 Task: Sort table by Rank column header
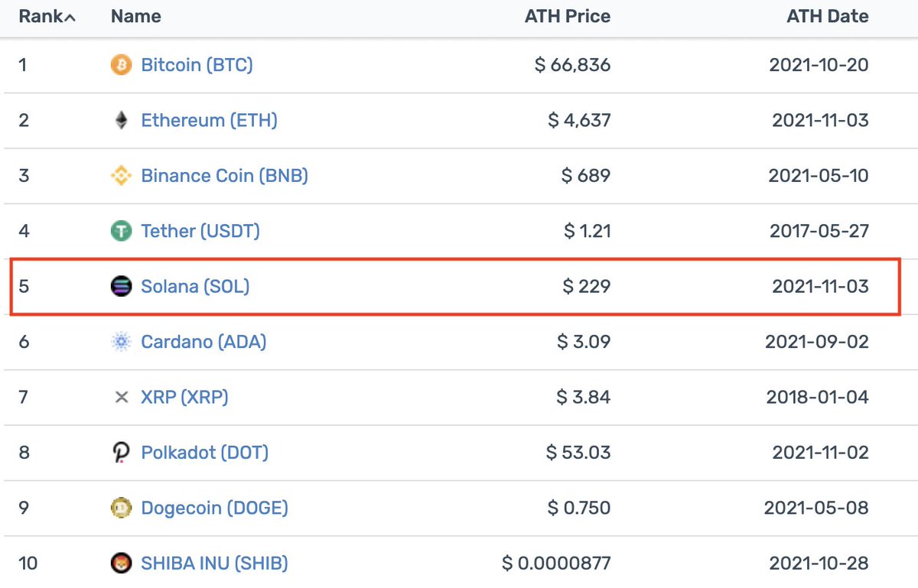(x=47, y=17)
